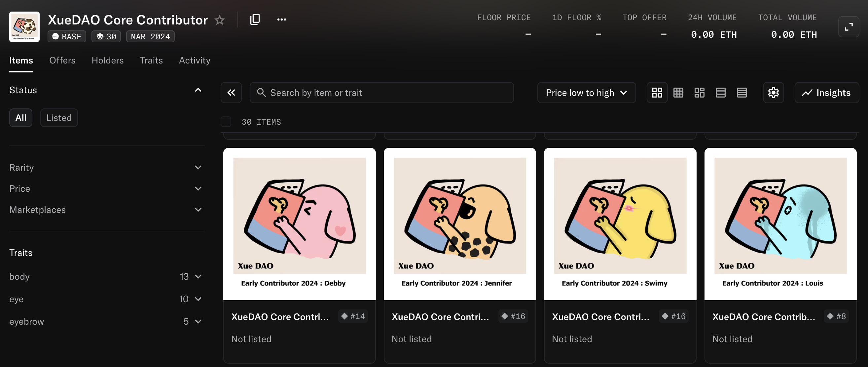The width and height of the screenshot is (868, 367).
Task: Open the three-dot more options menu
Action: [281, 20]
